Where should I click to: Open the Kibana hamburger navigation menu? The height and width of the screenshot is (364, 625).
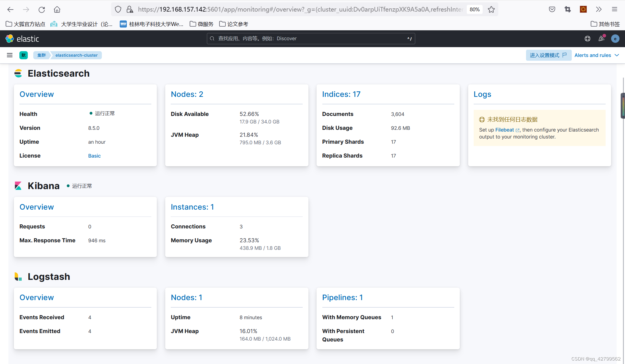pos(10,55)
